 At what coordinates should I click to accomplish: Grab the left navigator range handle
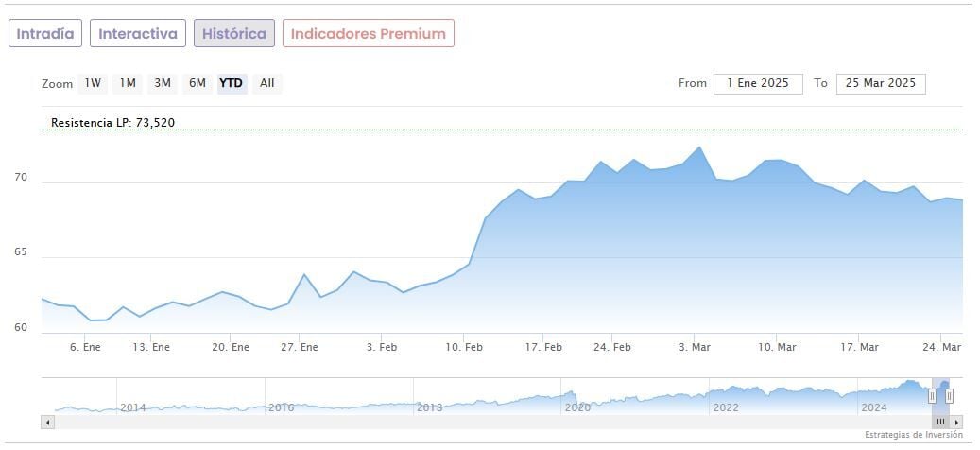(932, 396)
